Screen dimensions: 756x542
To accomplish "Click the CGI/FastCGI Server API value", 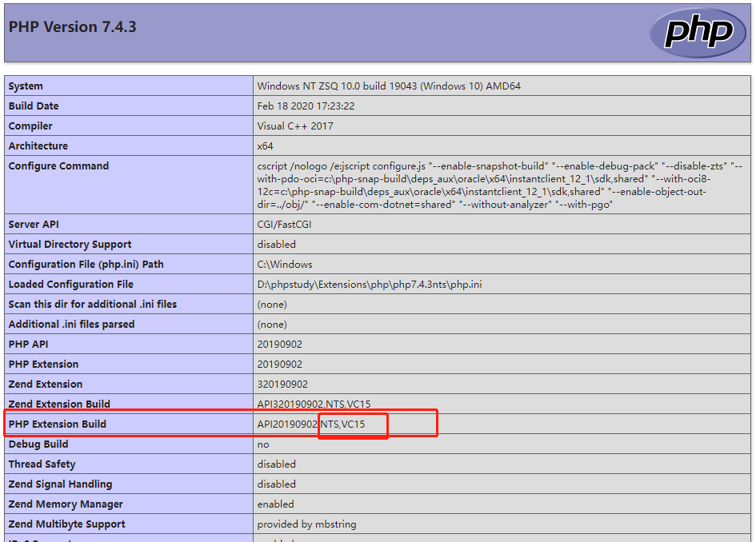I will [284, 225].
